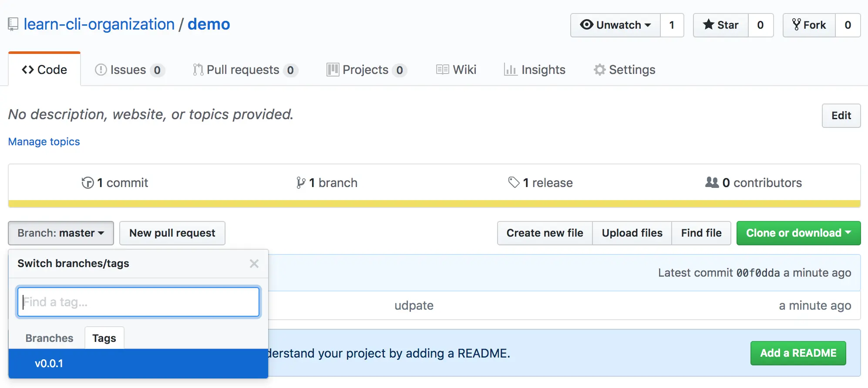This screenshot has height=388, width=868.
Task: Click the contributors people icon
Action: point(712,182)
